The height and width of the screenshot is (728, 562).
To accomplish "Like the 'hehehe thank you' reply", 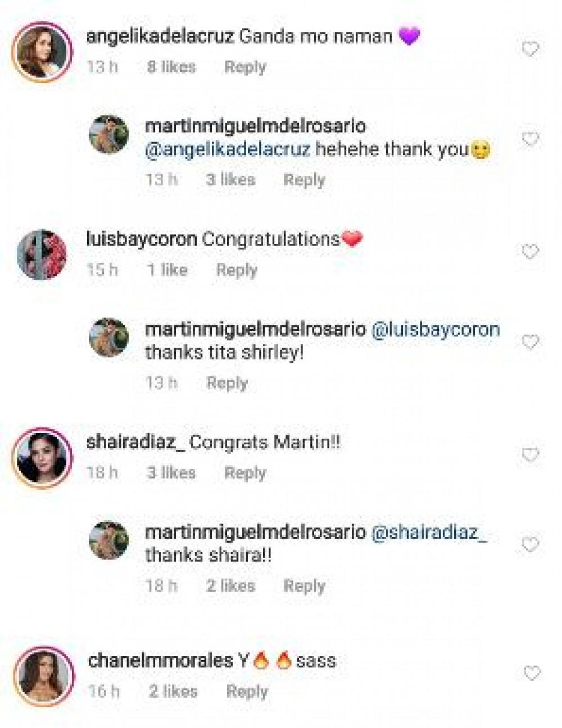I will [x=531, y=138].
